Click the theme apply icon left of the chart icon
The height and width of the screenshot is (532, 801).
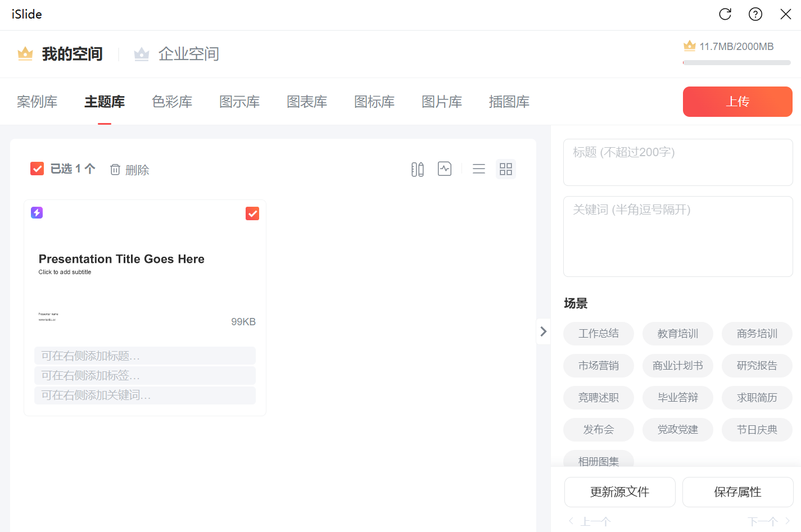pos(417,169)
